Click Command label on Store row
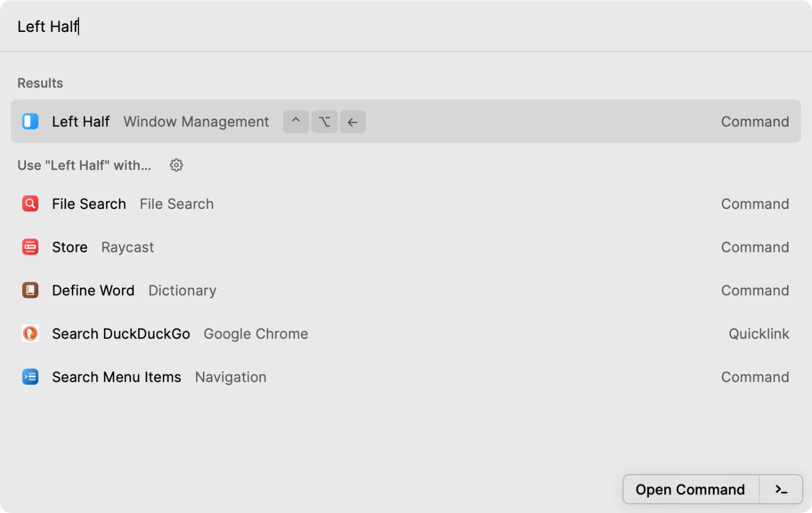The height and width of the screenshot is (513, 812). point(755,247)
